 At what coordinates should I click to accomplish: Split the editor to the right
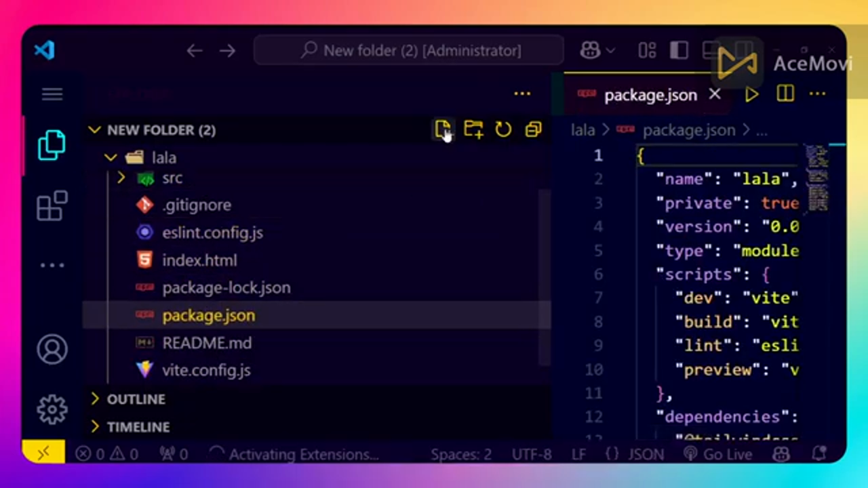coord(785,94)
